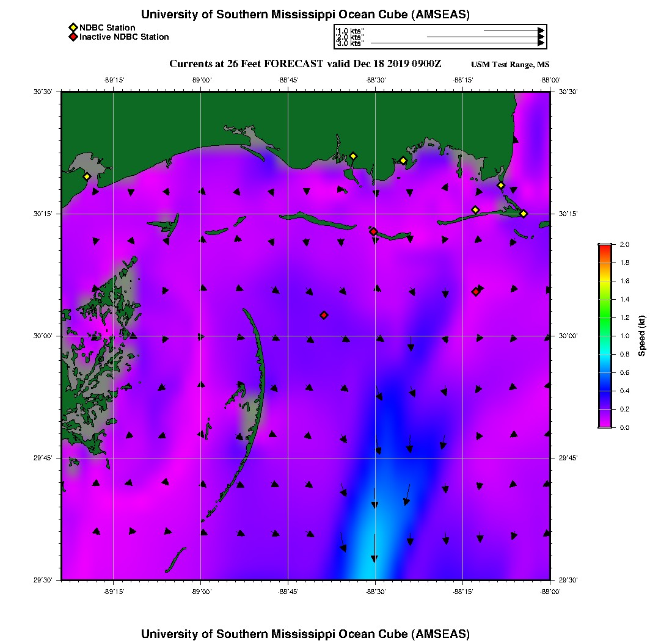Select the westernmost yellow station diamond on the coast
This screenshot has height=641, width=672.
(87, 176)
